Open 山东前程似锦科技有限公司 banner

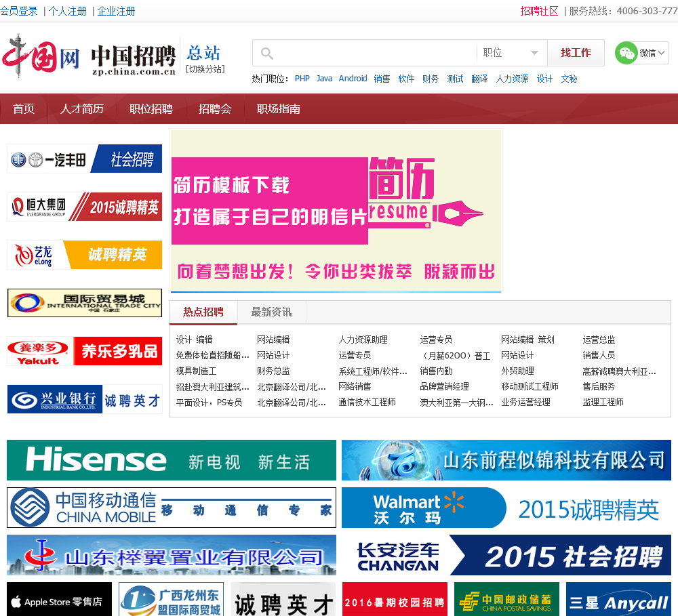click(506, 460)
